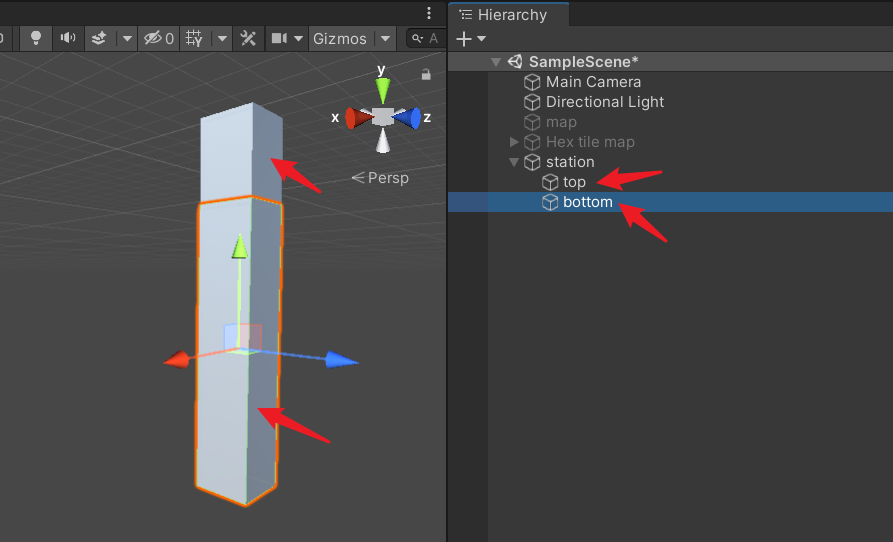Screen dimensions: 893x542
Task: Toggle the orientation gizmo lock icon
Action: click(426, 74)
